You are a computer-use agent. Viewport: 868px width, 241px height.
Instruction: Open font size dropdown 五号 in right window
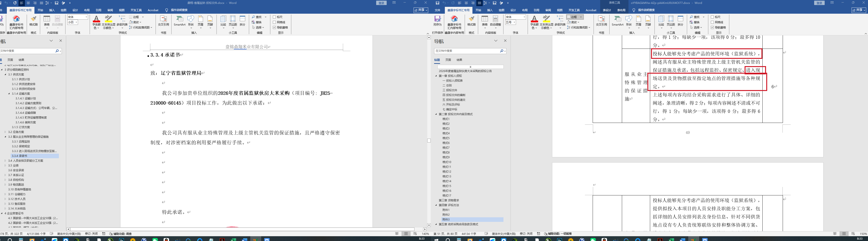point(515,22)
